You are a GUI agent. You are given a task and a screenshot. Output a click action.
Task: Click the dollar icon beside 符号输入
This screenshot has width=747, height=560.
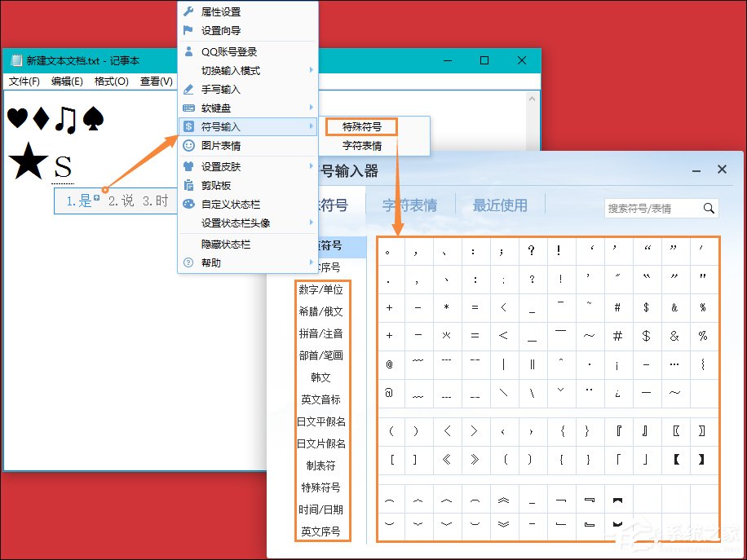click(188, 126)
